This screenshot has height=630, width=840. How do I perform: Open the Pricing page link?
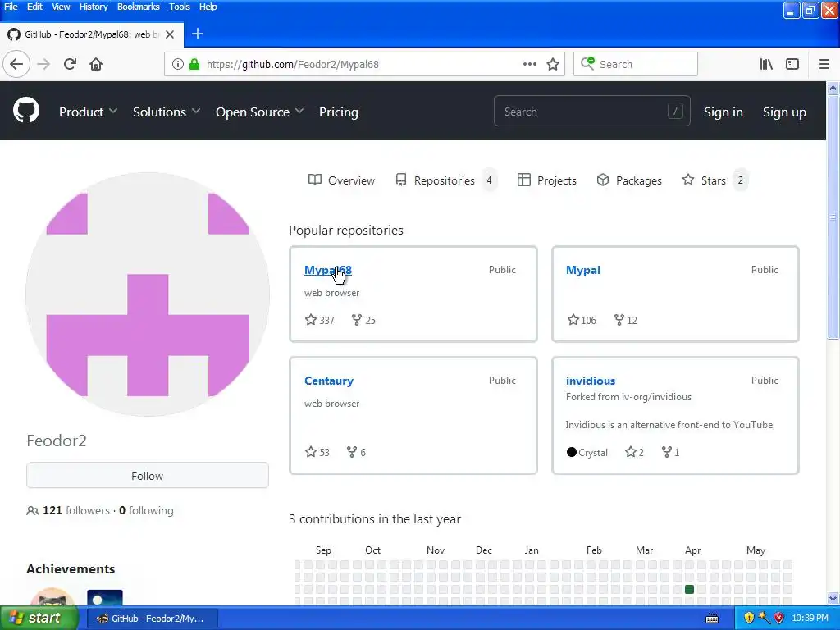click(339, 112)
